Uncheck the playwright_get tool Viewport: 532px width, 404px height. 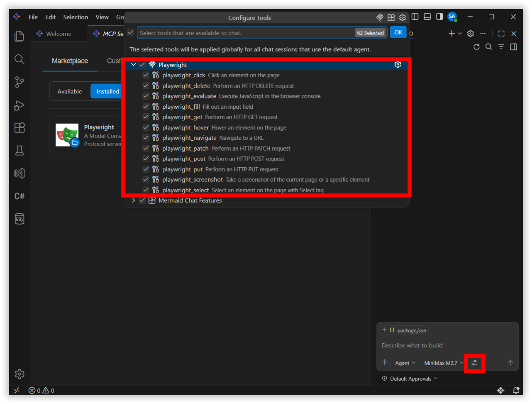[146, 116]
